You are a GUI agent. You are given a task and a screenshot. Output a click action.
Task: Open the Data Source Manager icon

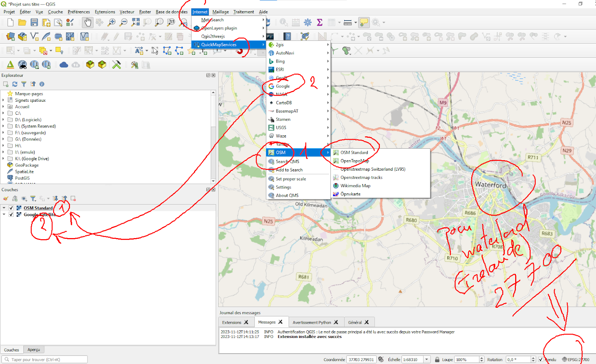point(10,37)
